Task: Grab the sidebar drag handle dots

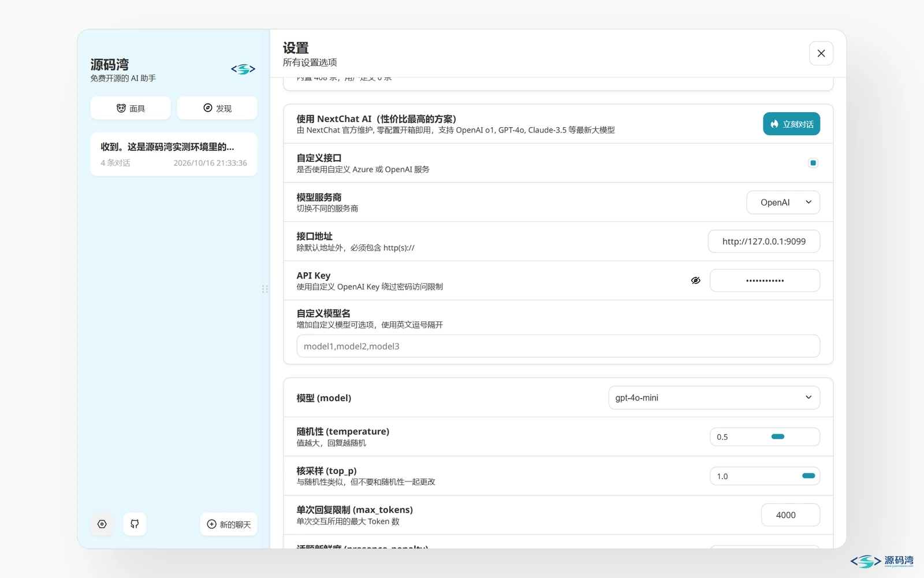Action: point(265,289)
